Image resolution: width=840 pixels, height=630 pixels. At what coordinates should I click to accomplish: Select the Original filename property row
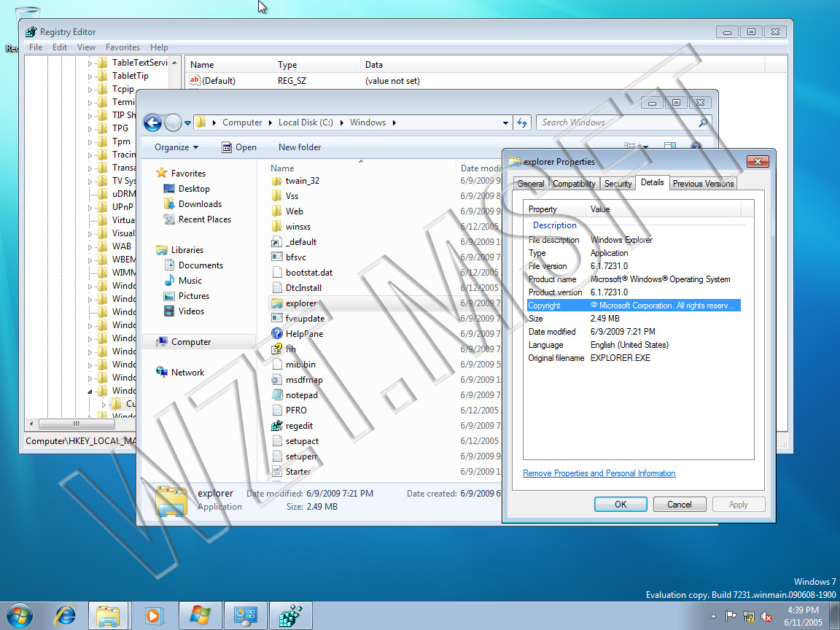(x=634, y=358)
